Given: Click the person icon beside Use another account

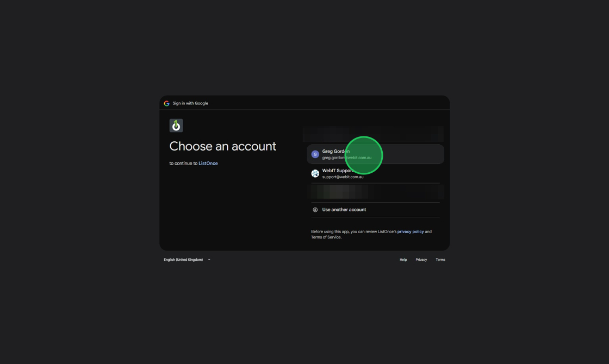Looking at the screenshot, I should tap(315, 210).
